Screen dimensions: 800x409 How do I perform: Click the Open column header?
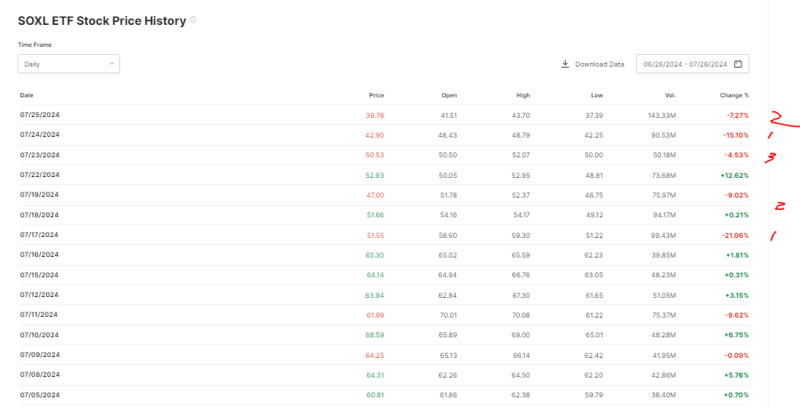coord(448,95)
